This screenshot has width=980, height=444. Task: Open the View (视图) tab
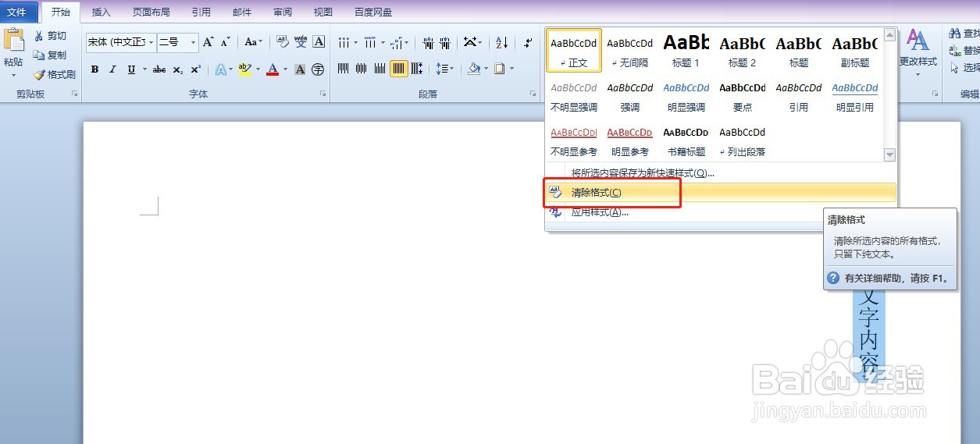323,12
